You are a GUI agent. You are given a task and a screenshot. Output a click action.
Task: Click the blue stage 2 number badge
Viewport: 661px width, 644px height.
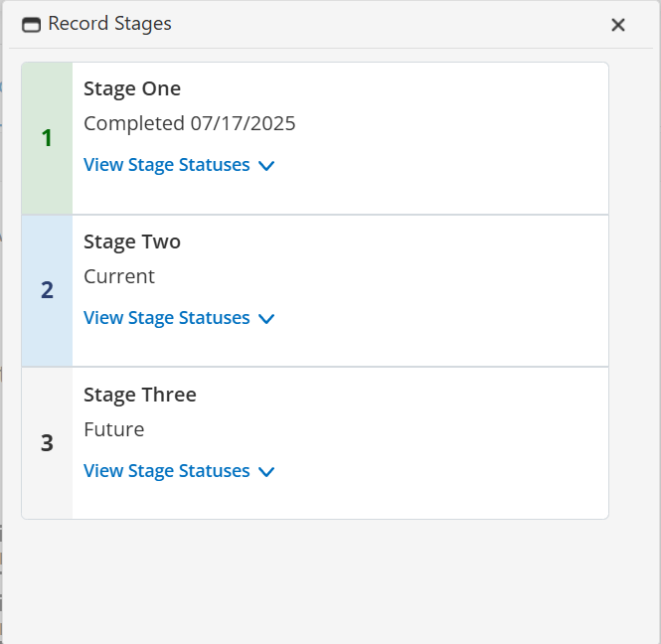click(x=47, y=290)
